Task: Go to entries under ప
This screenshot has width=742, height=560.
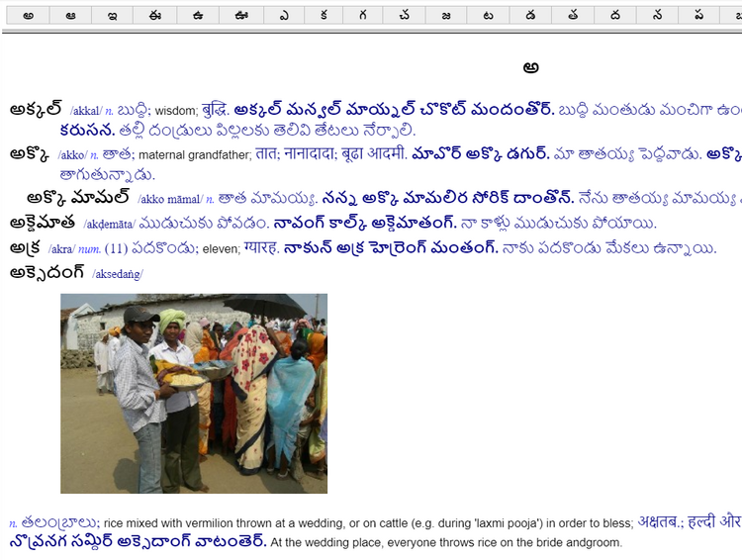Action: click(x=698, y=15)
